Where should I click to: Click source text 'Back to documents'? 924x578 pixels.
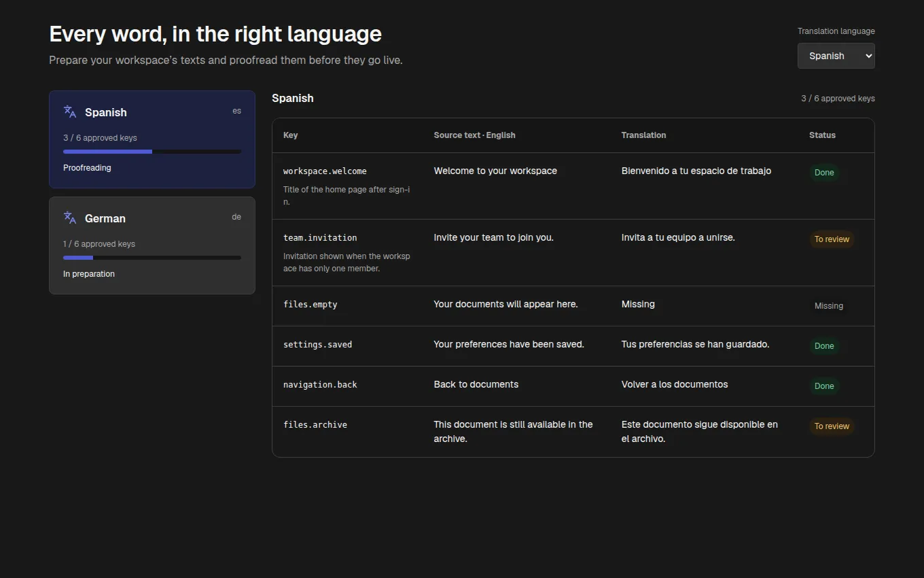click(x=476, y=384)
